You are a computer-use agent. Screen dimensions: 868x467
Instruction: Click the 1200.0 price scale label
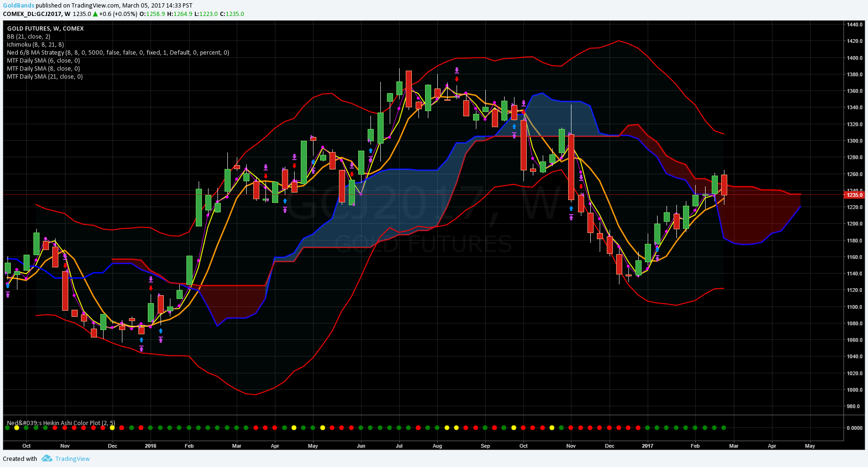855,224
